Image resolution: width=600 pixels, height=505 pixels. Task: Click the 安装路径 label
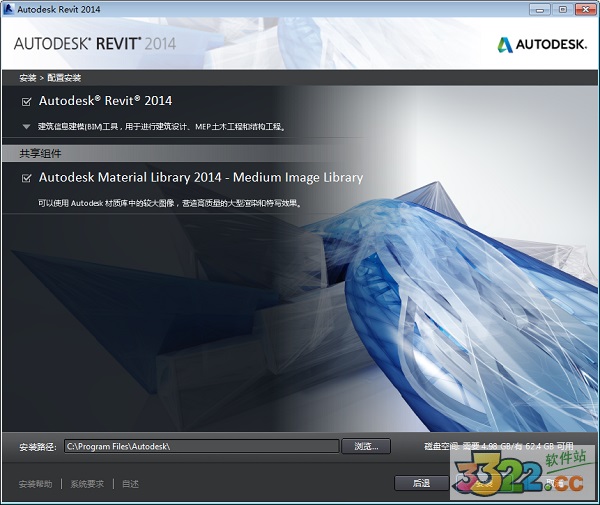(38, 446)
